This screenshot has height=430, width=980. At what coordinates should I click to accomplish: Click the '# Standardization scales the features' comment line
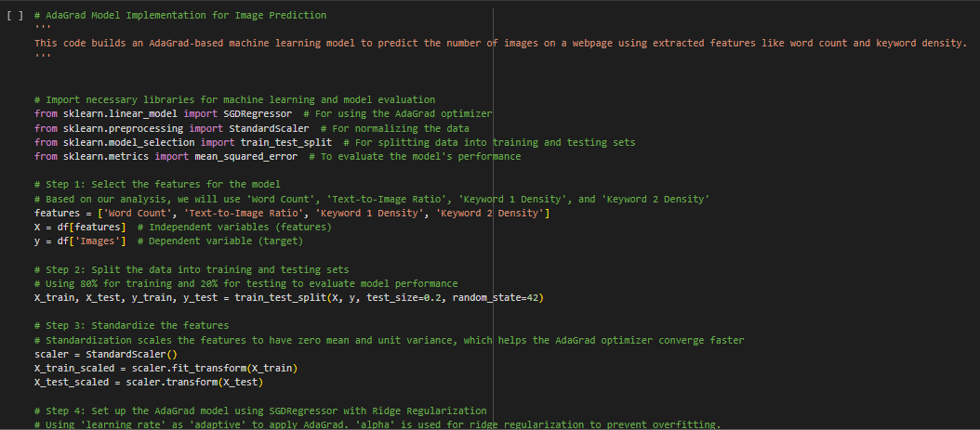click(x=389, y=341)
